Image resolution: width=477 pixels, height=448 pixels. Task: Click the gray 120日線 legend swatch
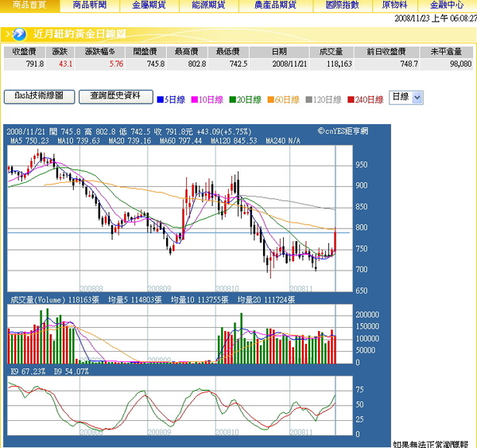click(309, 99)
